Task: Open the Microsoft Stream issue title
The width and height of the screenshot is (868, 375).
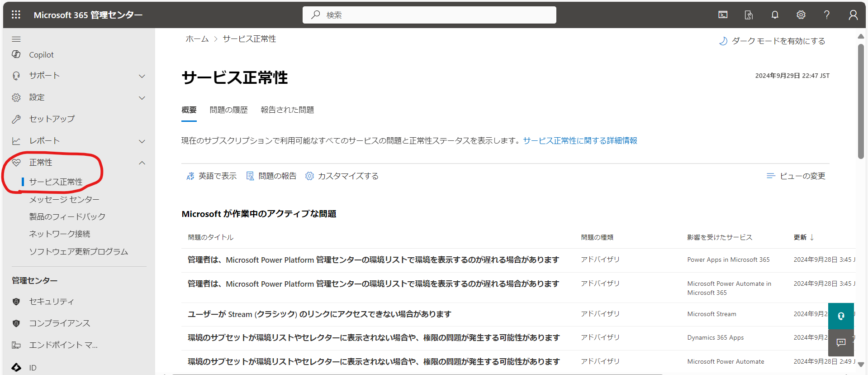Action: [x=319, y=314]
